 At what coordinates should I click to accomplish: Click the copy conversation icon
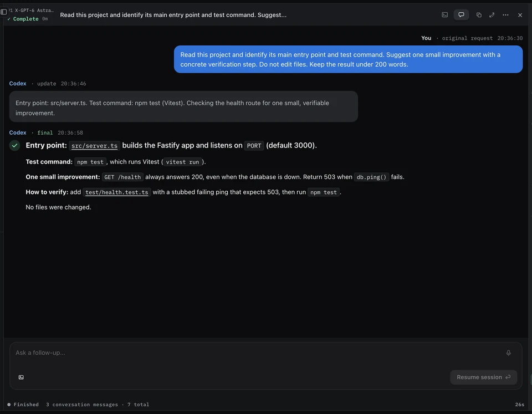pos(479,14)
